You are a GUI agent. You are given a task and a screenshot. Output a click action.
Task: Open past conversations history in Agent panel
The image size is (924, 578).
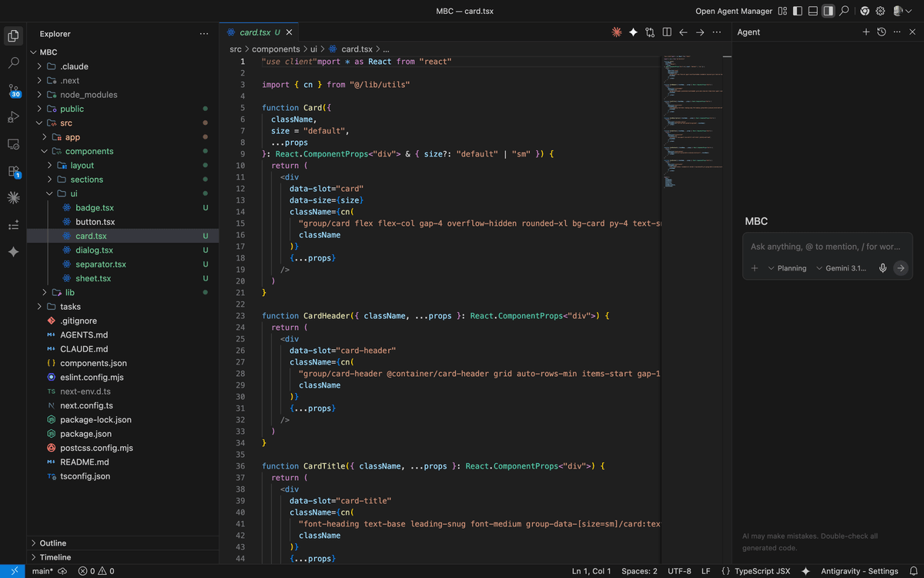[x=882, y=32]
